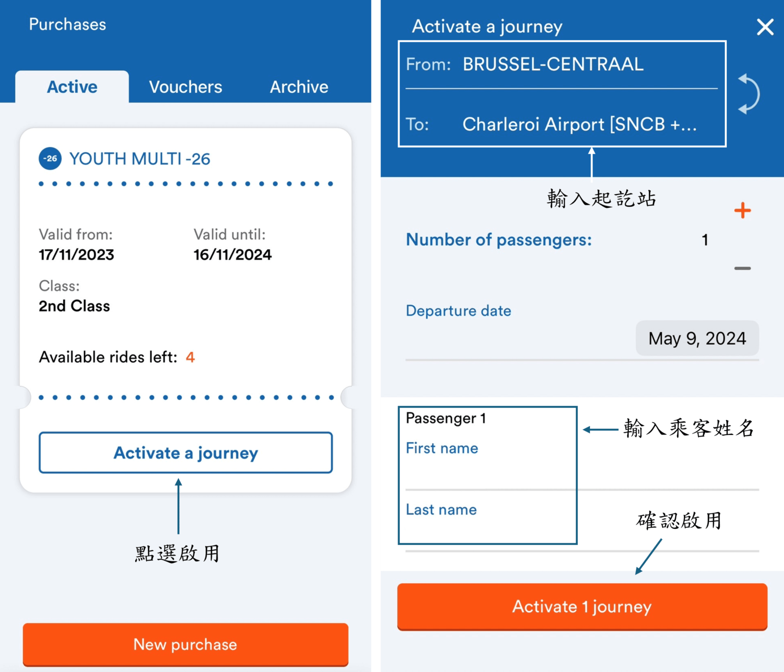This screenshot has height=672, width=784.
Task: Click the New purchase button
Action: [186, 644]
